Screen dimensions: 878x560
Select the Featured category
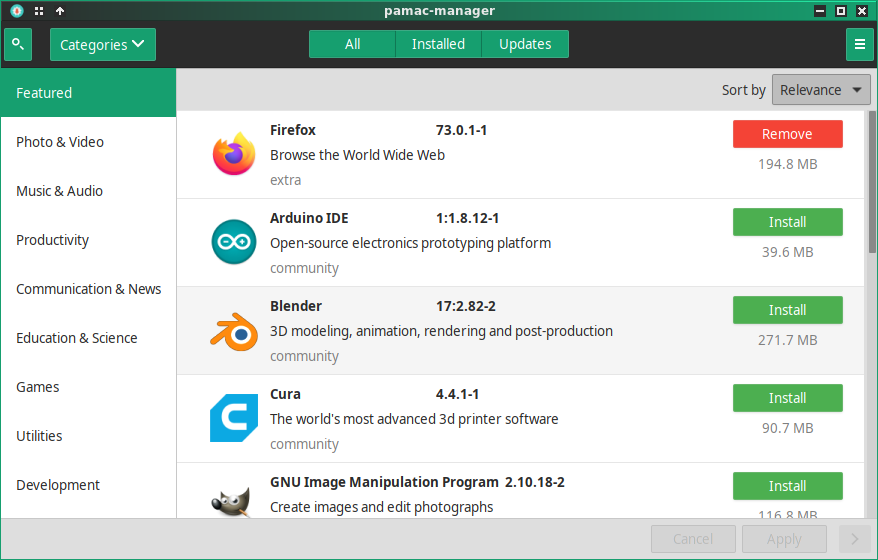pos(88,93)
